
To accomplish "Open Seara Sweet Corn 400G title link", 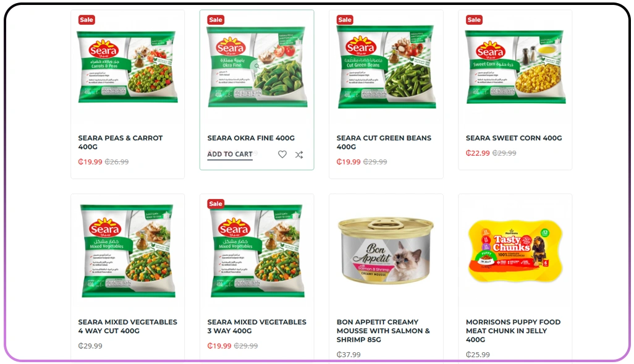I will point(514,138).
